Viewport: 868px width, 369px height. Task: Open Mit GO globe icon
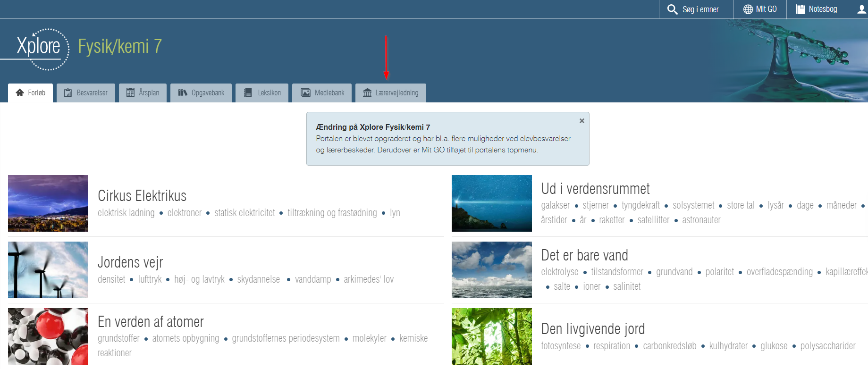click(748, 9)
